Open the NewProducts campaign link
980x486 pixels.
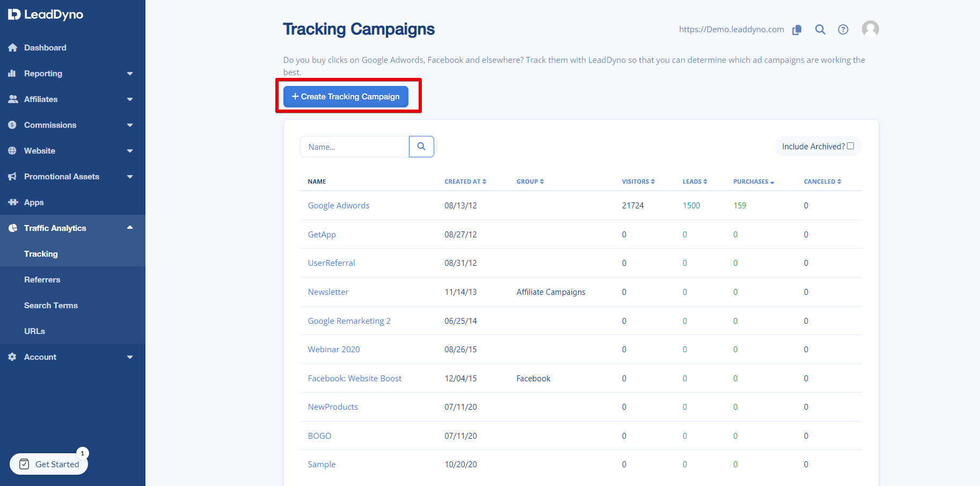tap(333, 407)
